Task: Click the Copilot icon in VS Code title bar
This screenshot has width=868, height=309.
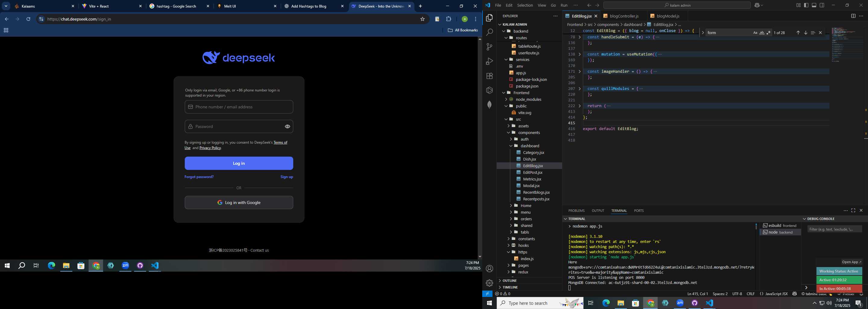Action: [x=758, y=5]
